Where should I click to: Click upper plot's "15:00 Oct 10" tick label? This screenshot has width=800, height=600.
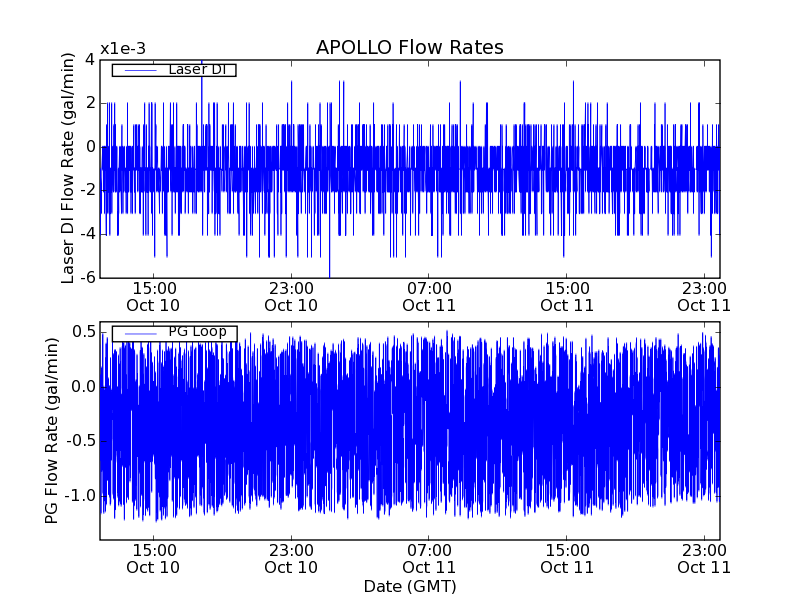pos(153,296)
